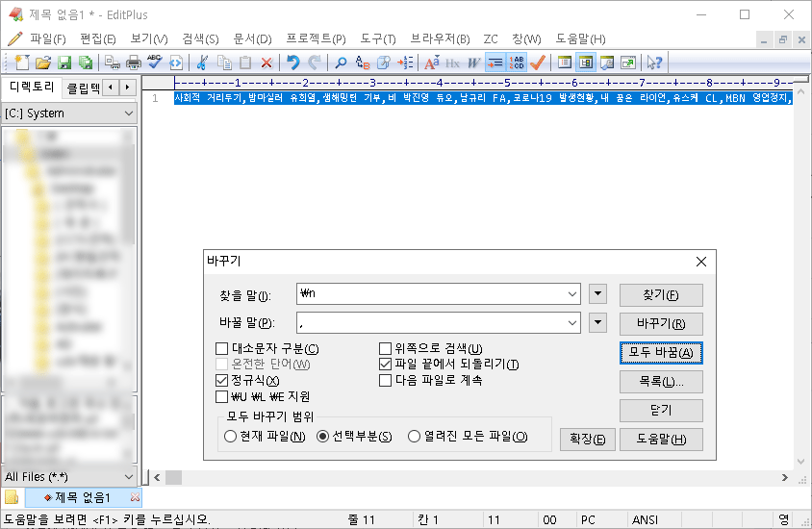Expand 바꿀 말 history dropdown
The image size is (812, 529).
coord(572,323)
